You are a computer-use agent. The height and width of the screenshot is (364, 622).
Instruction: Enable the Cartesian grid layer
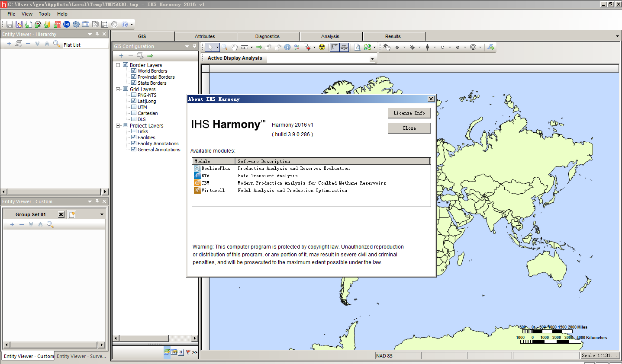pyautogui.click(x=134, y=113)
